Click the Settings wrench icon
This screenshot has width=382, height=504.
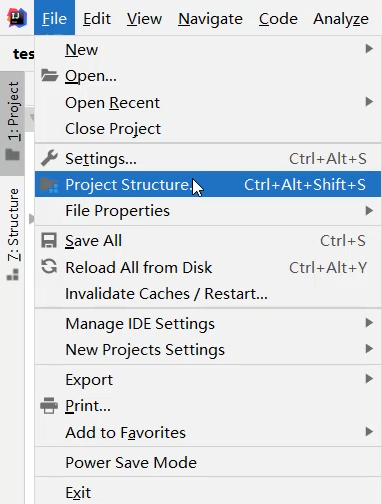pyautogui.click(x=49, y=158)
